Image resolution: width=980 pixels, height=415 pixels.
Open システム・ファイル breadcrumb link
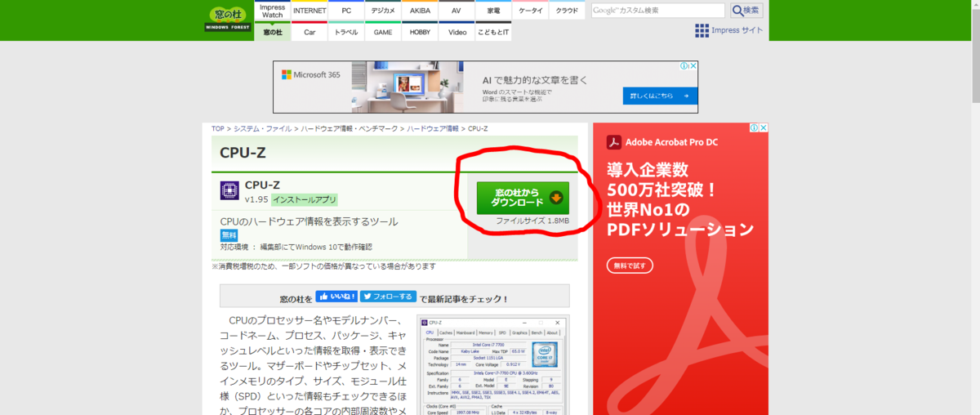point(262,129)
